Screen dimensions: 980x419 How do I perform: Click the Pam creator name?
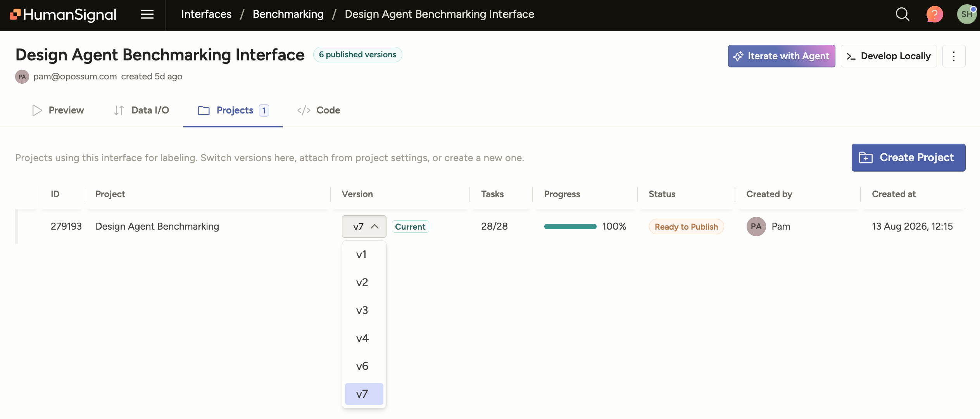(x=781, y=227)
